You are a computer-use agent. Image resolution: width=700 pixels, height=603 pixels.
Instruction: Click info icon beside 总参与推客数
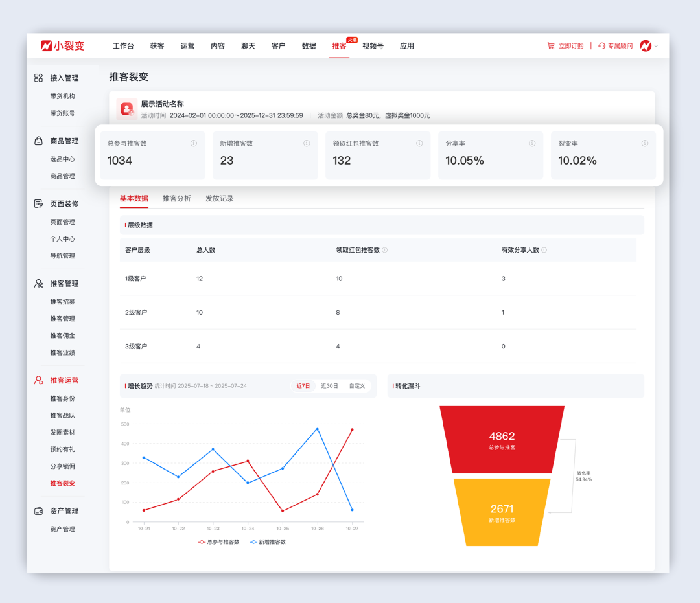point(193,144)
